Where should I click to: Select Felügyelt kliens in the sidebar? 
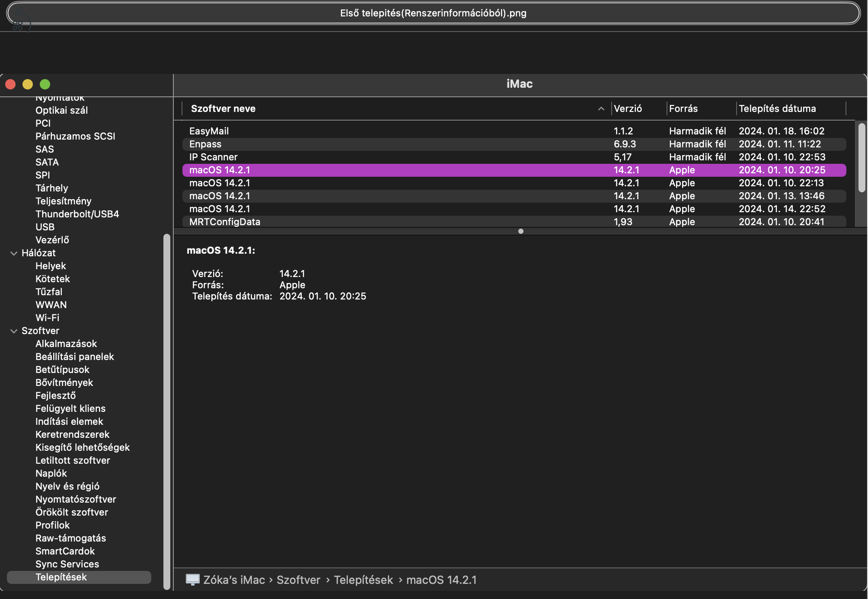[70, 409]
